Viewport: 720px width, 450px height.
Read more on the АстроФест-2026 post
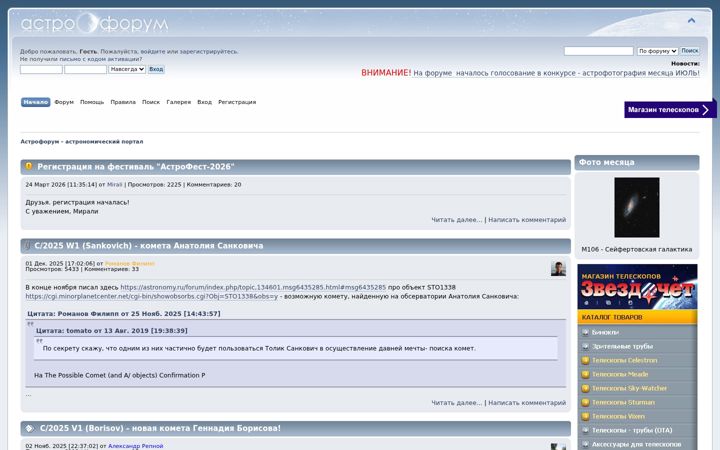point(456,220)
